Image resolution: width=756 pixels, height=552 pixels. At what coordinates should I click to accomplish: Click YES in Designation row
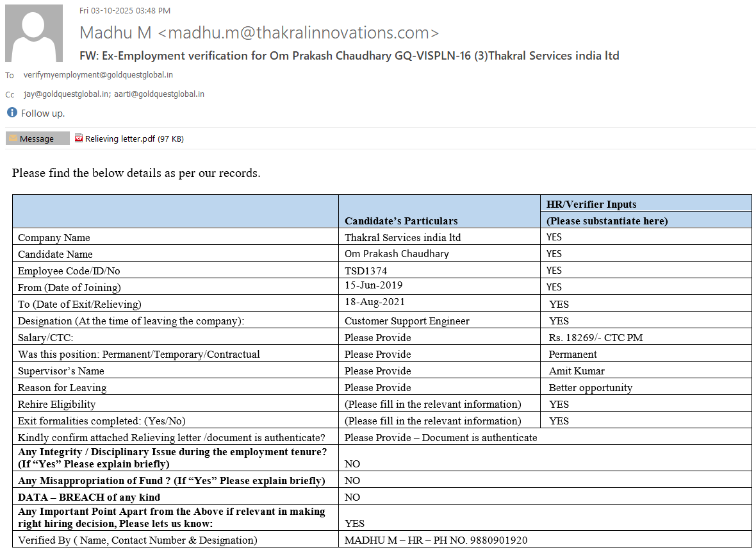pyautogui.click(x=559, y=321)
